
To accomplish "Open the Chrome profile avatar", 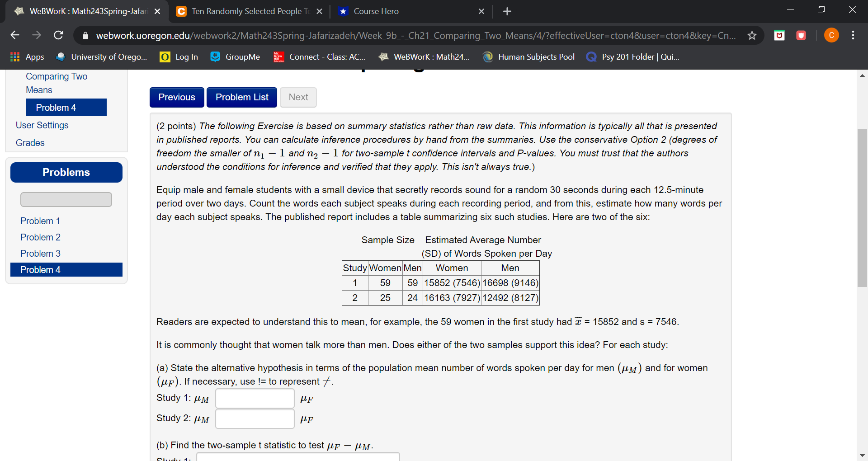I will 831,35.
